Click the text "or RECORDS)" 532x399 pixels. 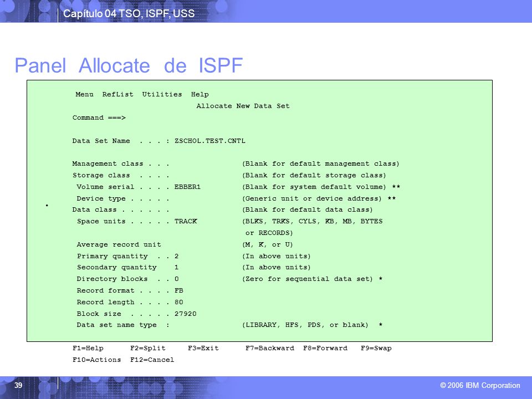pyautogui.click(x=269, y=233)
